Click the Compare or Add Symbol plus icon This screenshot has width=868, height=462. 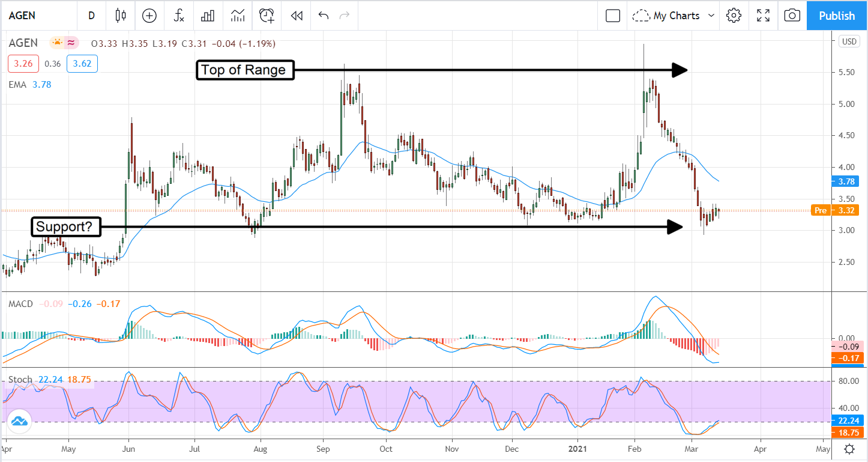point(149,16)
